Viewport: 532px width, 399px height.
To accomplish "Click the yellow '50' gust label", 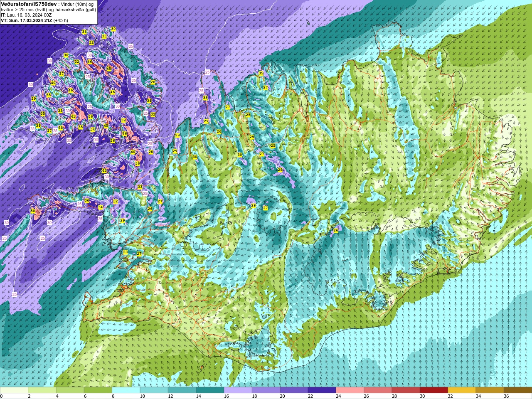I will tap(33, 211).
